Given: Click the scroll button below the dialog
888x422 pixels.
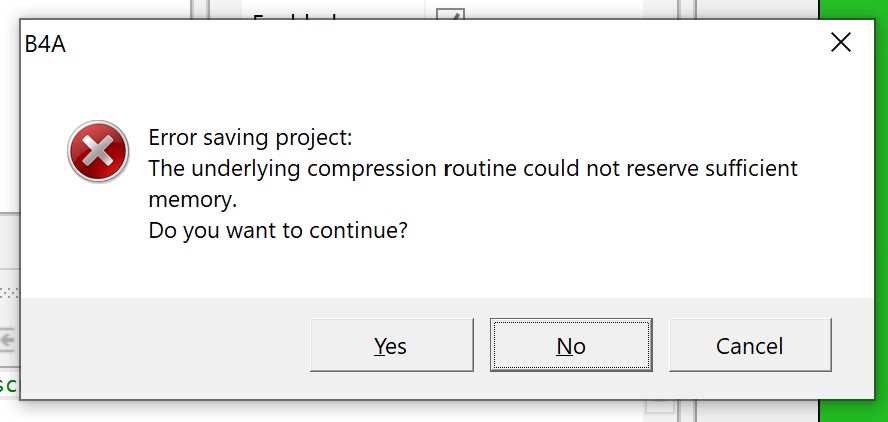Looking at the screenshot, I should click(659, 406).
